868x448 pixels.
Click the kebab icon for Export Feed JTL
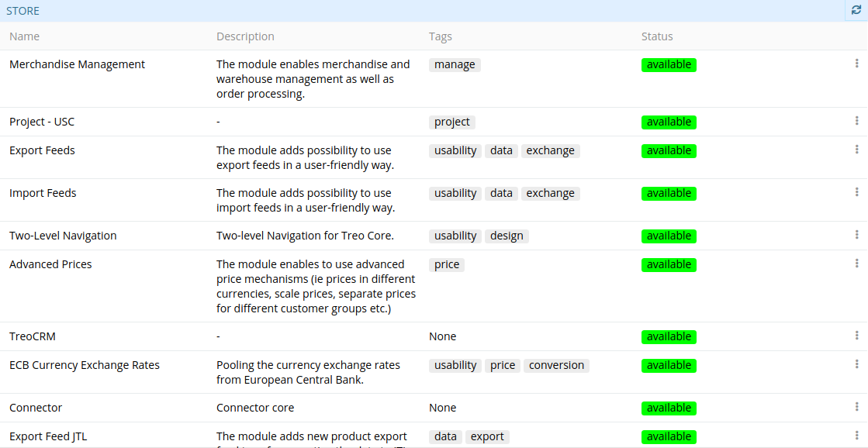pos(856,436)
